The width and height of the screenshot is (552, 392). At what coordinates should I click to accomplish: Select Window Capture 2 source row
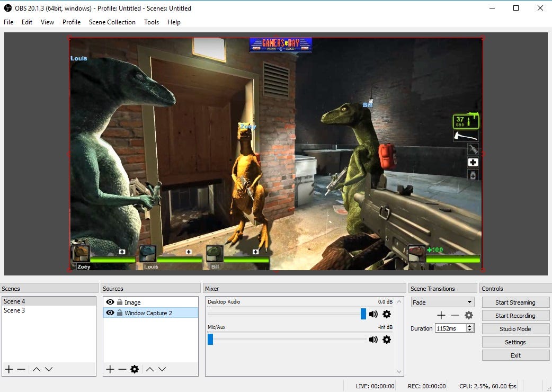(x=150, y=313)
